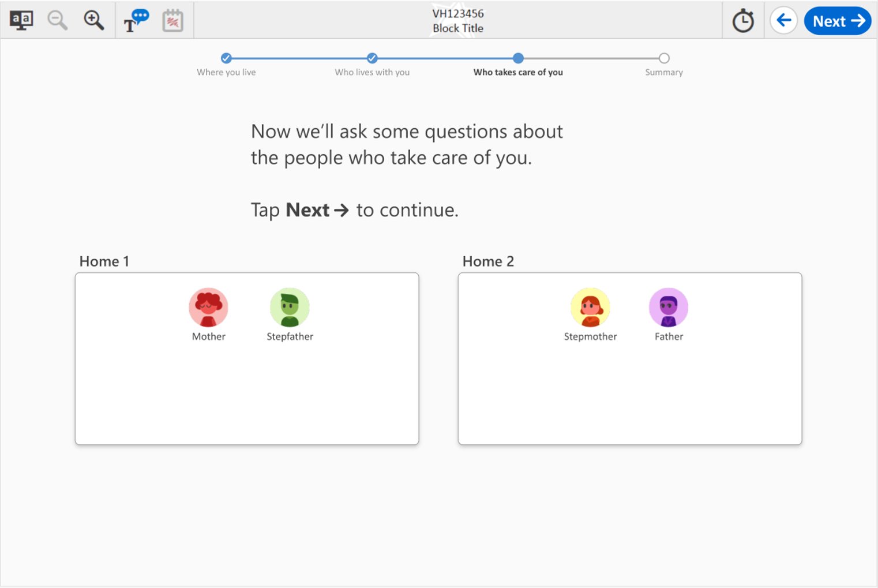Click the Next button
This screenshot has width=878, height=588.
838,21
